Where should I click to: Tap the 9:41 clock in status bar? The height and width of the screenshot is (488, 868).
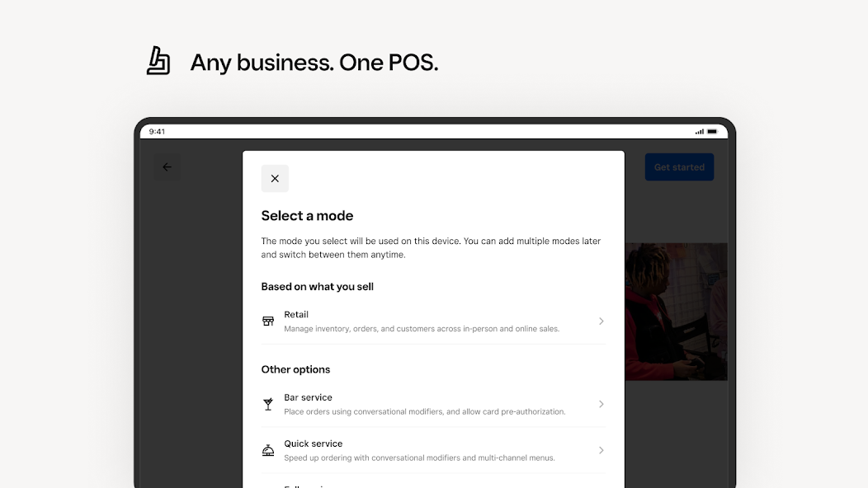point(157,132)
